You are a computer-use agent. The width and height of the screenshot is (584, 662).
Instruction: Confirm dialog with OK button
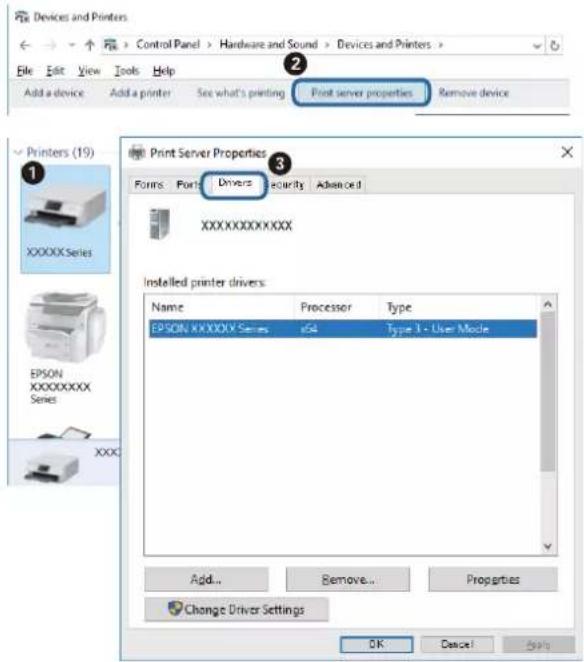(376, 644)
